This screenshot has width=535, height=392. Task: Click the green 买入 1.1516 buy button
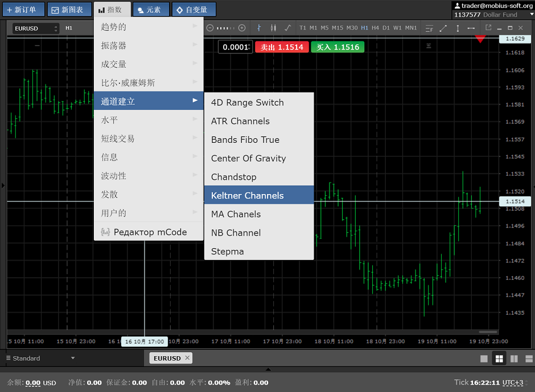tap(338, 47)
